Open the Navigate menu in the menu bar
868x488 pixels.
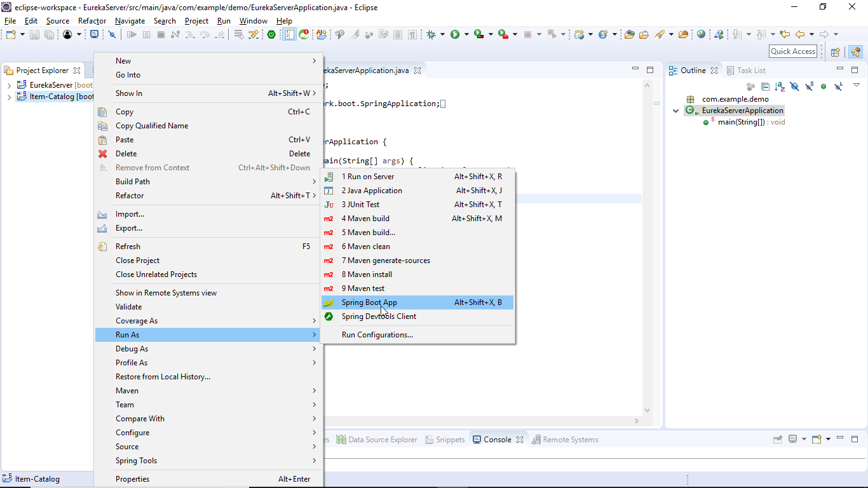pos(130,21)
